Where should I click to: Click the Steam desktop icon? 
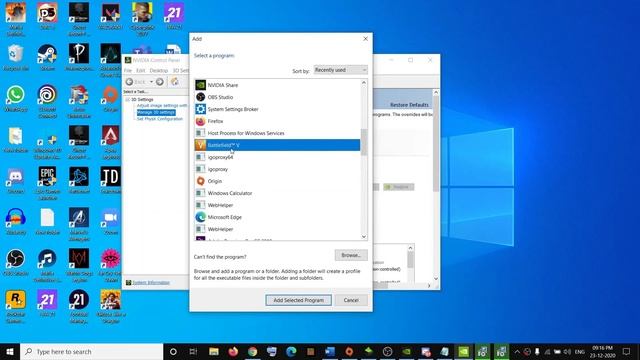pos(47,58)
